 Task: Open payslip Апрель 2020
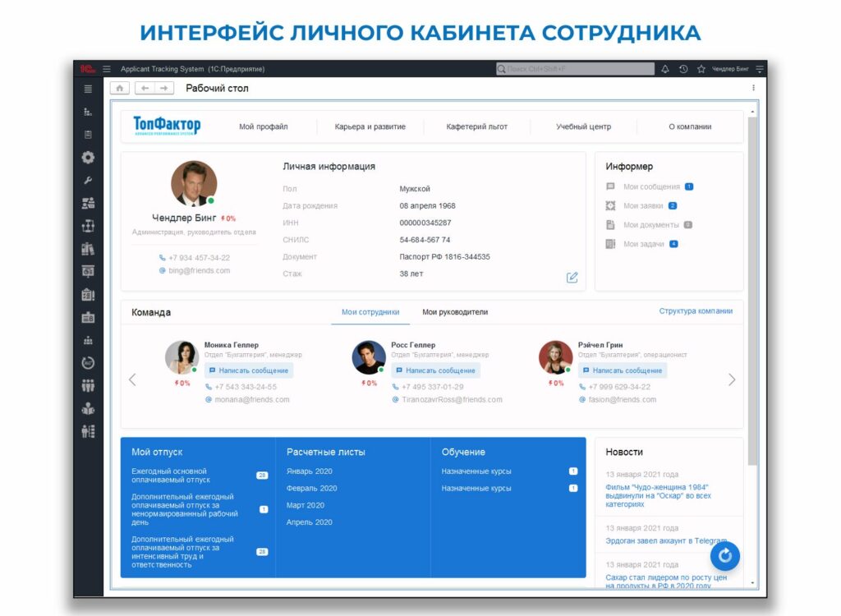click(x=310, y=522)
